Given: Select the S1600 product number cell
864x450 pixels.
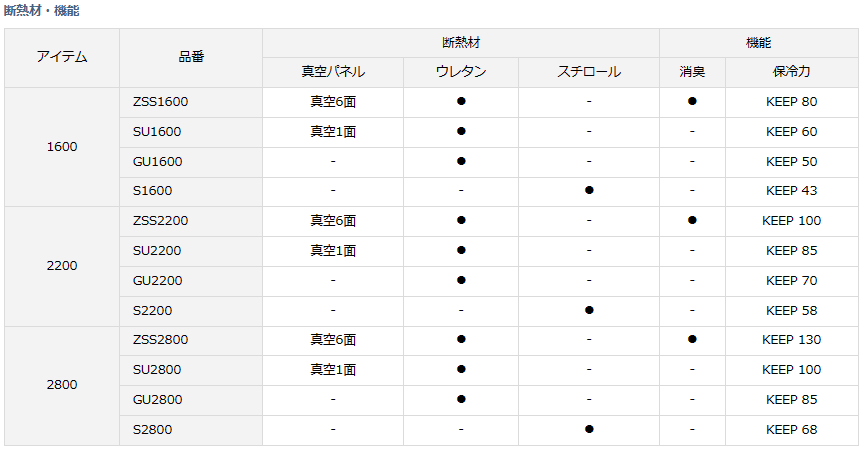Looking at the screenshot, I should click(191, 191).
